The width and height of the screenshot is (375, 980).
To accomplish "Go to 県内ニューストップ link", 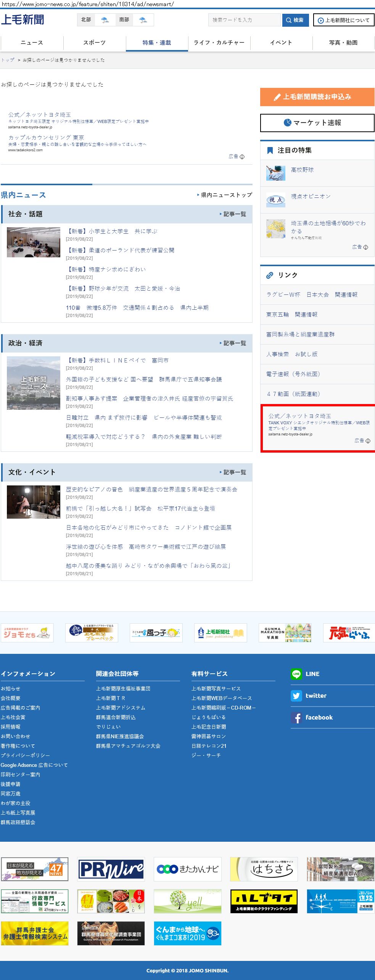I will tap(226, 195).
